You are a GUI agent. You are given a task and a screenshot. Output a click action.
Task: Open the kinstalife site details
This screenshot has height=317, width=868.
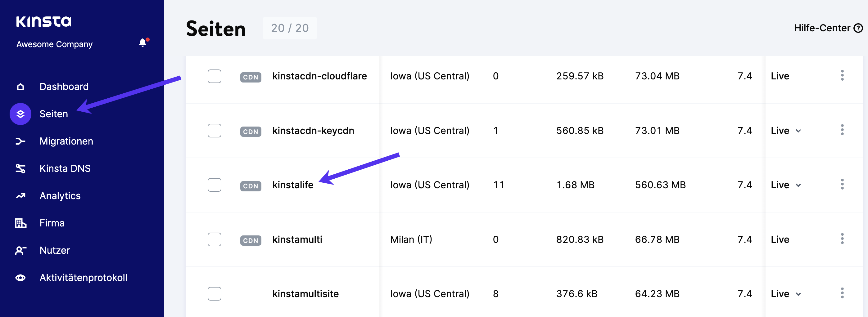click(293, 185)
